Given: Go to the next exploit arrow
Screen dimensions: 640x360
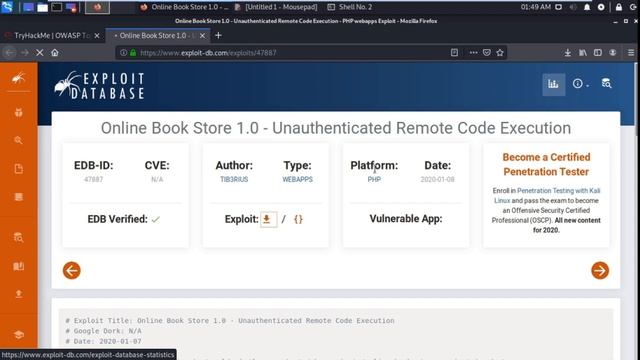Looking at the screenshot, I should coord(600,270).
